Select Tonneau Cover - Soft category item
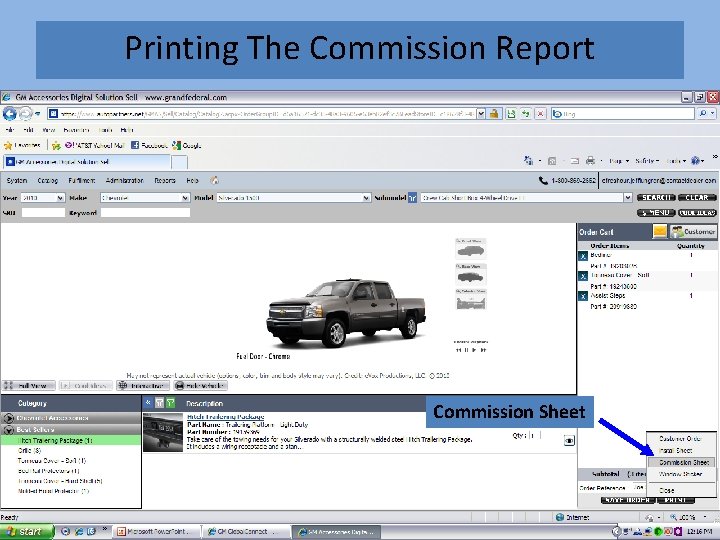Screen dimensions: 720x540 pyautogui.click(x=52, y=461)
